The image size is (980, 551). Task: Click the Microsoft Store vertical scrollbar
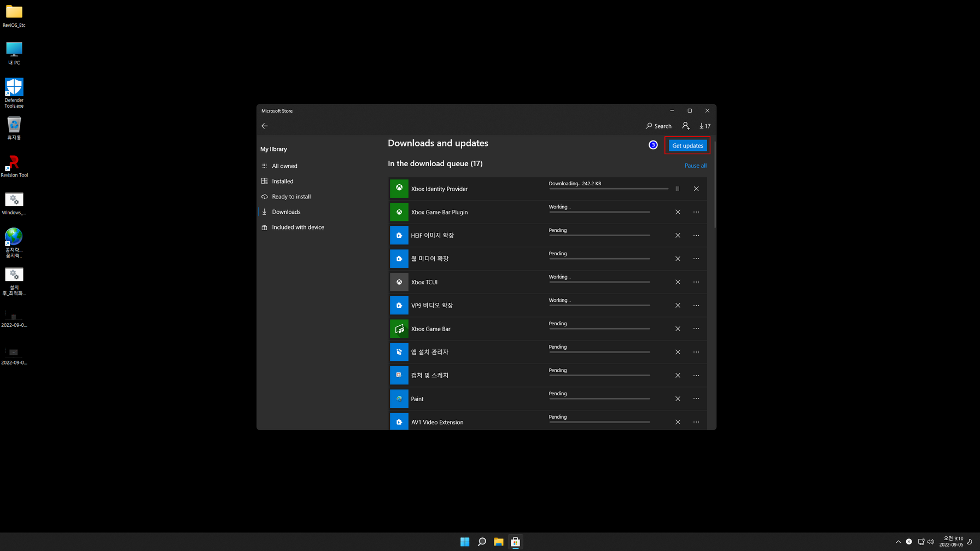[714, 185]
